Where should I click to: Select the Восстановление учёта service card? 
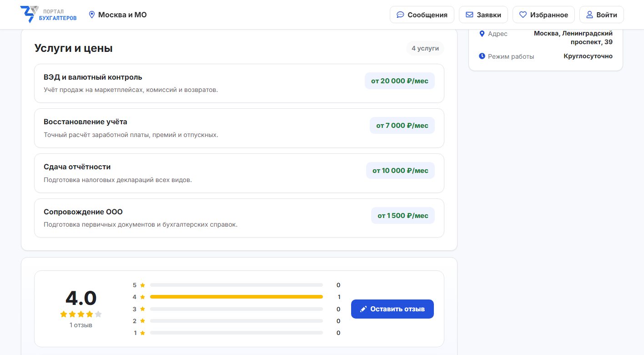[239, 128]
